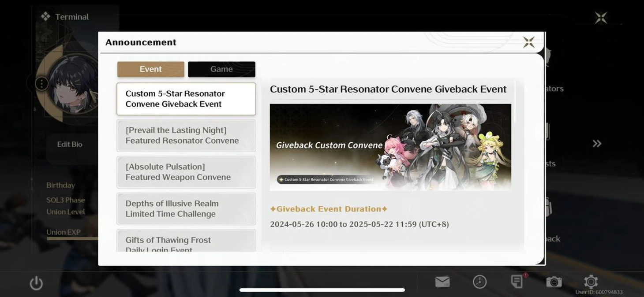
Task: Expand the double chevron arrow on right
Action: [597, 144]
